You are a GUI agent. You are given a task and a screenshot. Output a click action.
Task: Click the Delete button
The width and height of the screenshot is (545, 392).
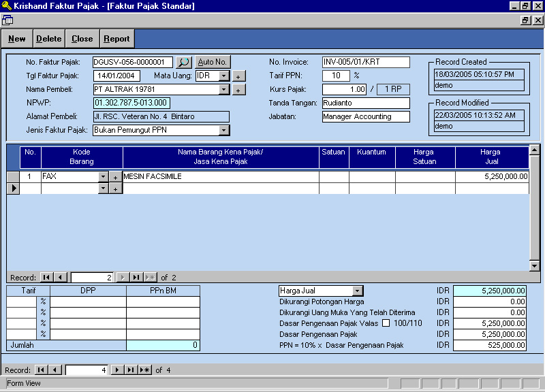coord(49,39)
